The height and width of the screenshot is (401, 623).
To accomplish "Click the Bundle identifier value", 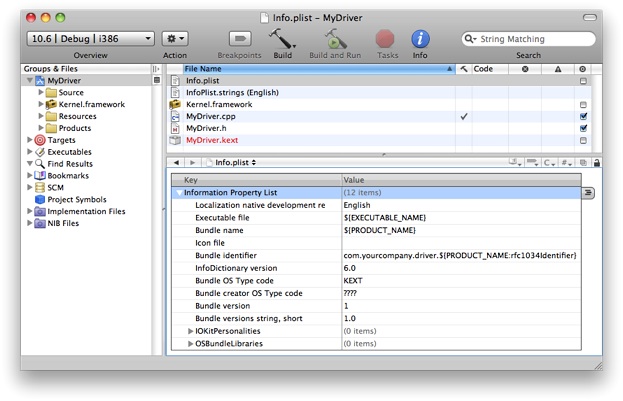I will (x=459, y=255).
